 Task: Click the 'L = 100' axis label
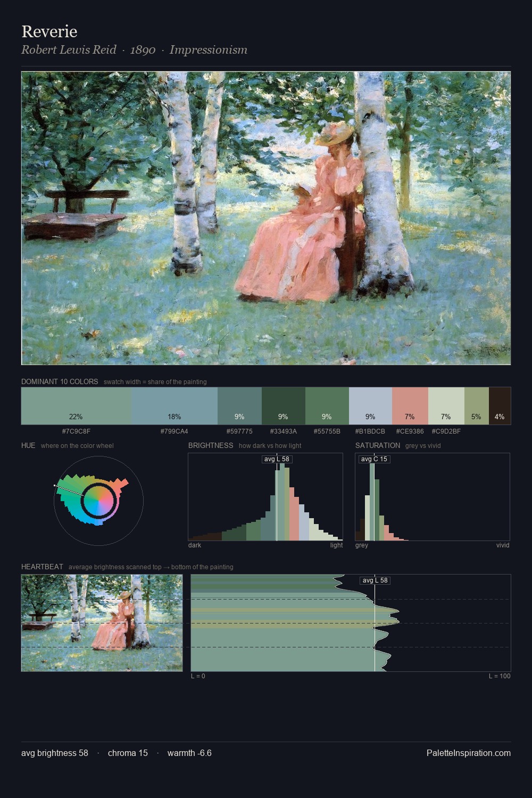[500, 676]
